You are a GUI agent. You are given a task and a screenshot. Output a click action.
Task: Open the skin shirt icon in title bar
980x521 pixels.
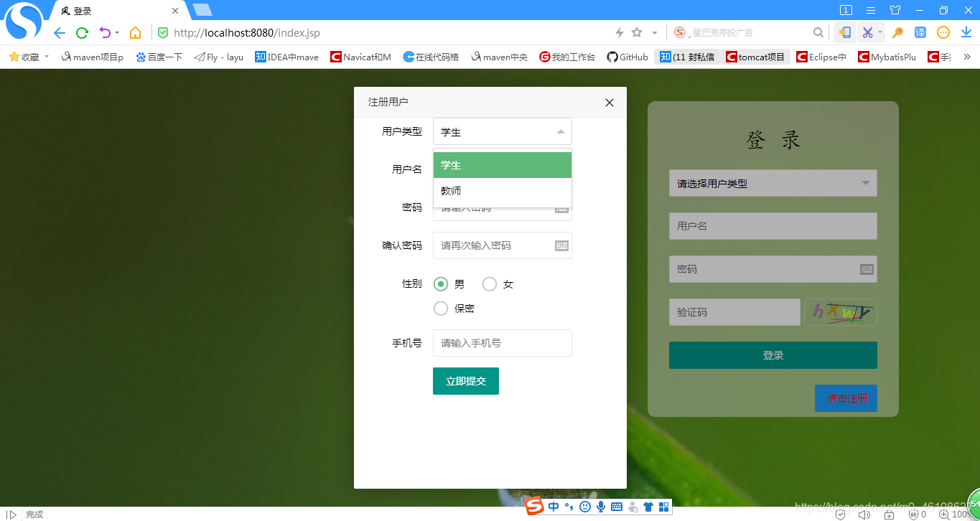pos(895,10)
